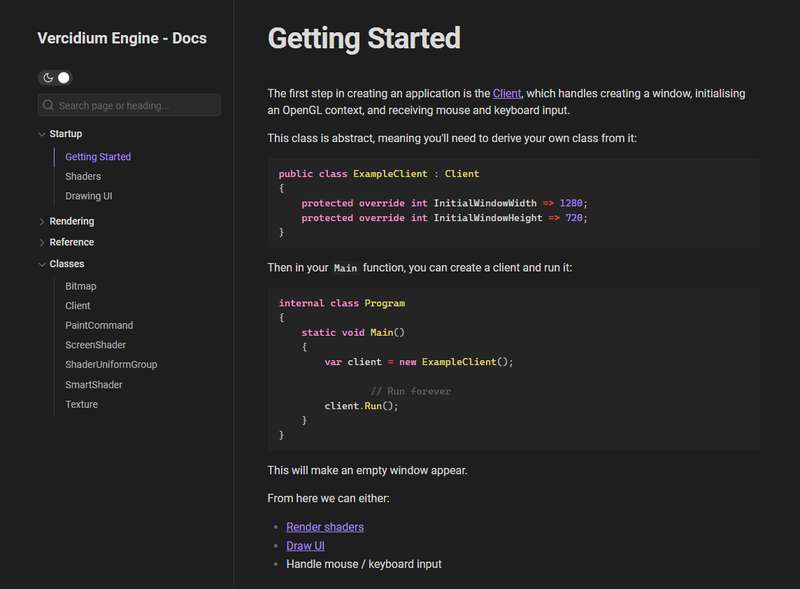800x589 pixels.
Task: Collapse the Startup section chevron
Action: point(42,134)
